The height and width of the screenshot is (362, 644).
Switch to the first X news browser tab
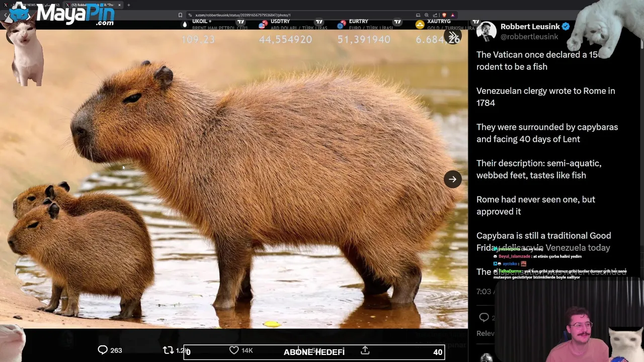[x=33, y=5]
